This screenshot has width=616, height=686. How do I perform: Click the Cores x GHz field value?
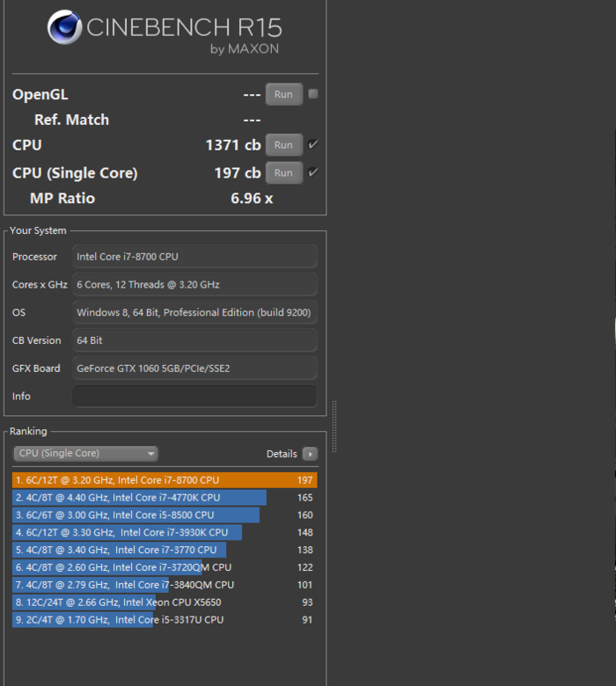click(x=194, y=284)
